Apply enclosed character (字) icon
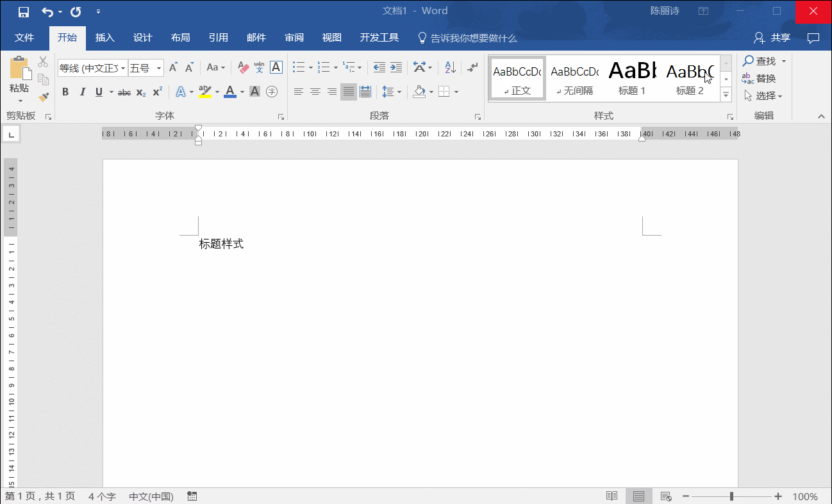Viewport: 832px width, 504px height. 272,92
